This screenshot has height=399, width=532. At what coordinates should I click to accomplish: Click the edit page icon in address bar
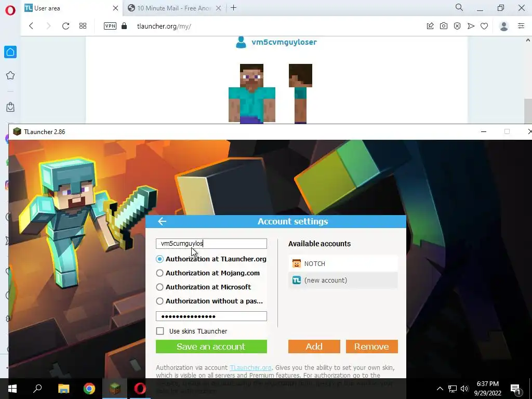click(430, 26)
